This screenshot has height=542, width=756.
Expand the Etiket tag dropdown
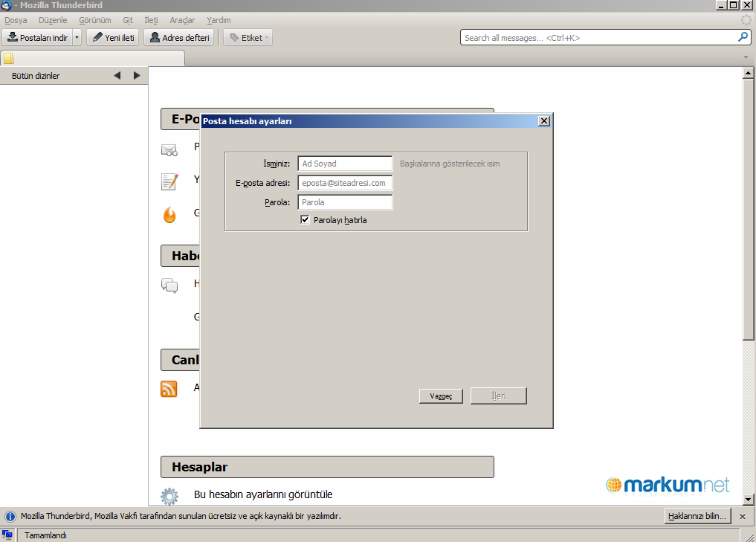click(248, 38)
